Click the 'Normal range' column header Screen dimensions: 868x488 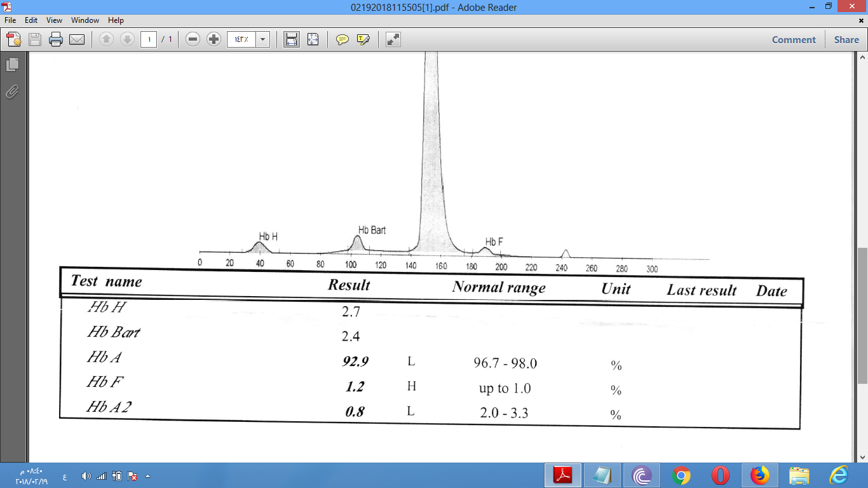coord(499,287)
